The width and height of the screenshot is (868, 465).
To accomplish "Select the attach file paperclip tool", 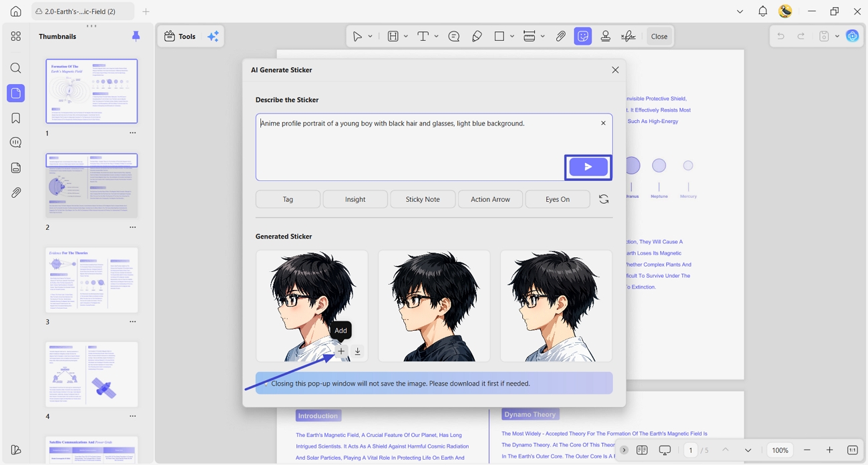I will (561, 37).
